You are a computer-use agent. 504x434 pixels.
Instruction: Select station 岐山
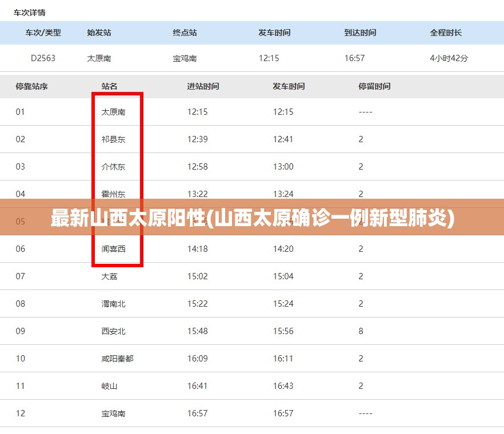109,386
